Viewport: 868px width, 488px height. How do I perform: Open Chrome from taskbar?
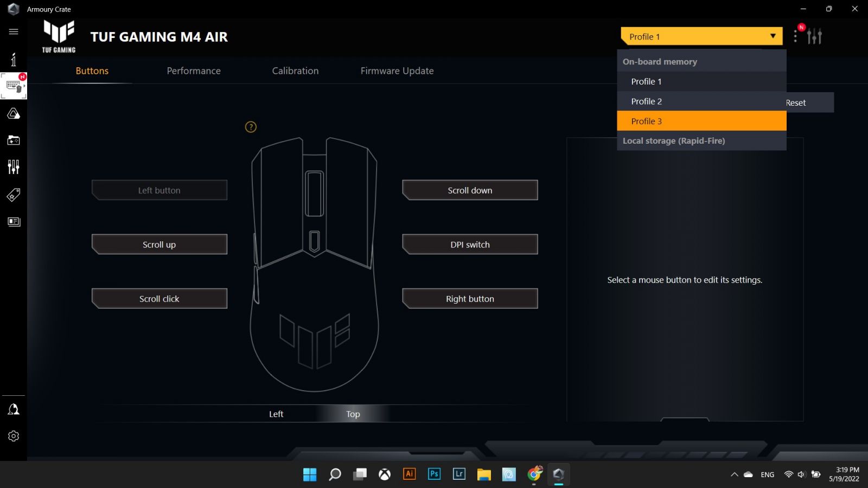coord(534,474)
